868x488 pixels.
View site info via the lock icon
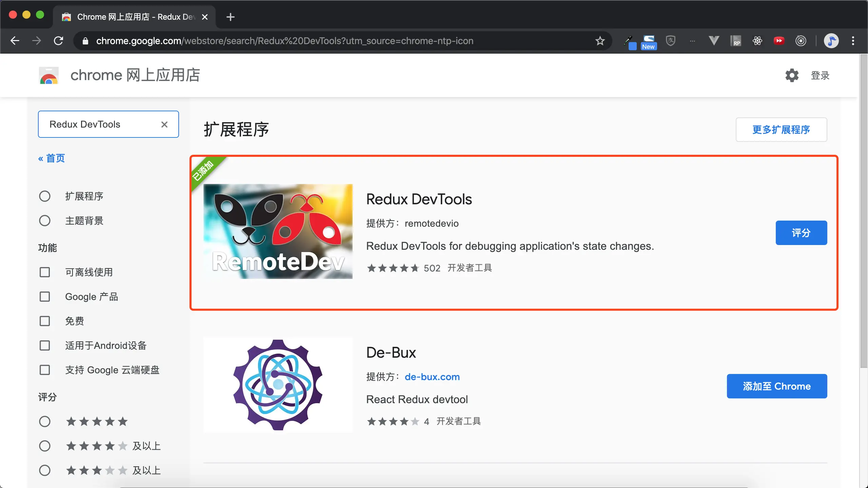pos(85,41)
